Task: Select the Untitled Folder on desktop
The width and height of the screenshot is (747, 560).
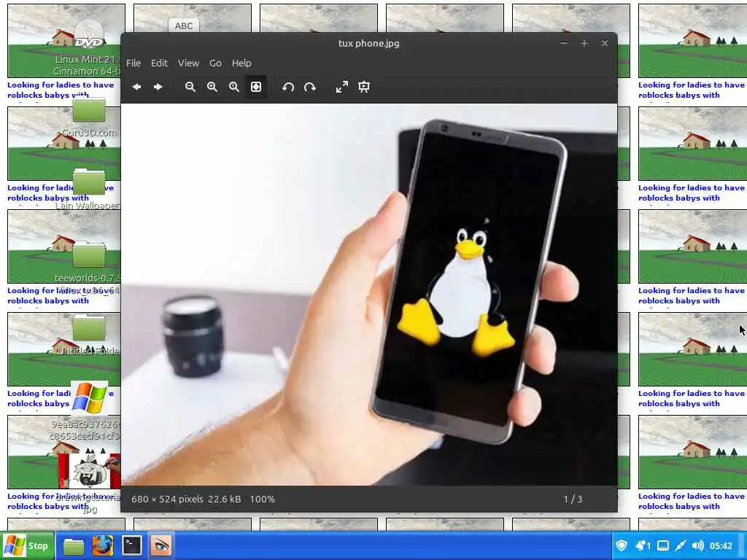Action: pos(89,327)
